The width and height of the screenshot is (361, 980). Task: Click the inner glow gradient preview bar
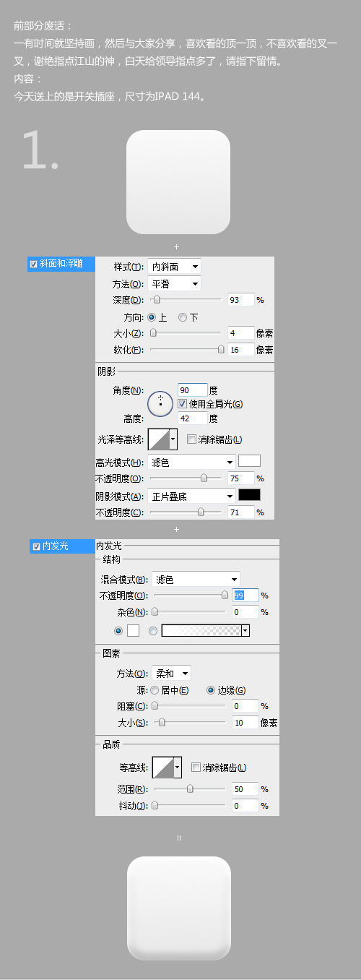click(x=201, y=630)
